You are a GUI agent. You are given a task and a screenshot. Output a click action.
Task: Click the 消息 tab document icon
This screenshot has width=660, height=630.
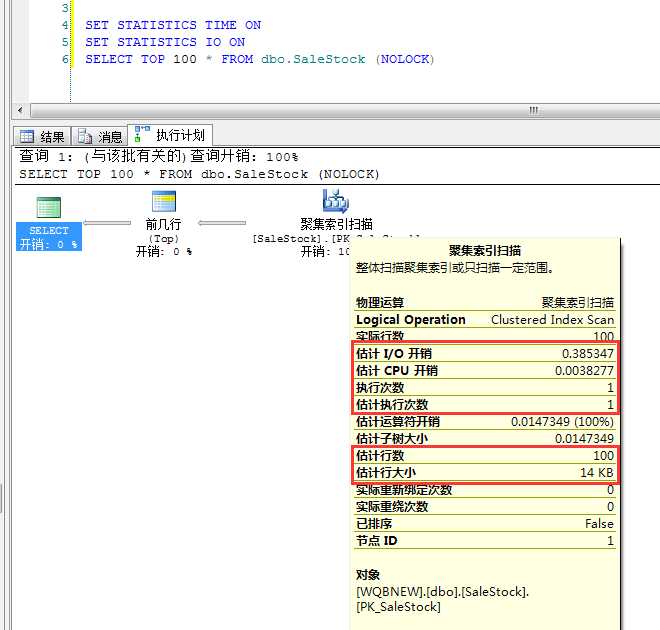[x=85, y=136]
